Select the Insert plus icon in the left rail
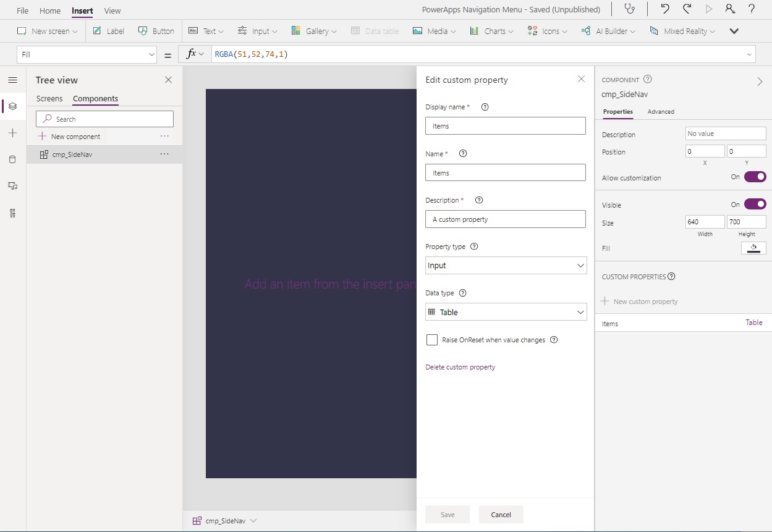Screen dimensions: 772x532 tap(12, 132)
